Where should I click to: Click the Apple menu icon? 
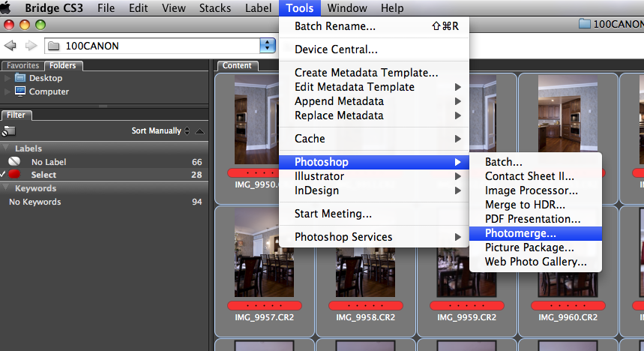[x=5, y=7]
